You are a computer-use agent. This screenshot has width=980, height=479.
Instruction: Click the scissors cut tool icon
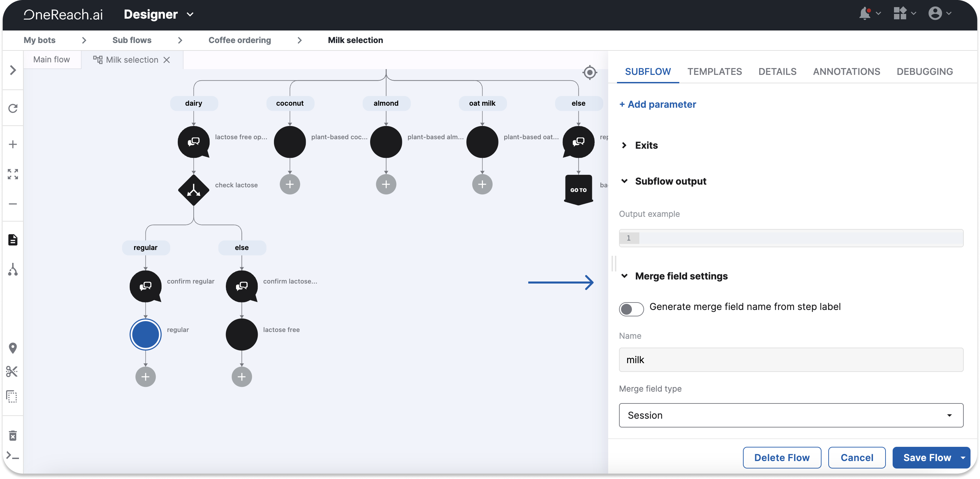(x=12, y=371)
